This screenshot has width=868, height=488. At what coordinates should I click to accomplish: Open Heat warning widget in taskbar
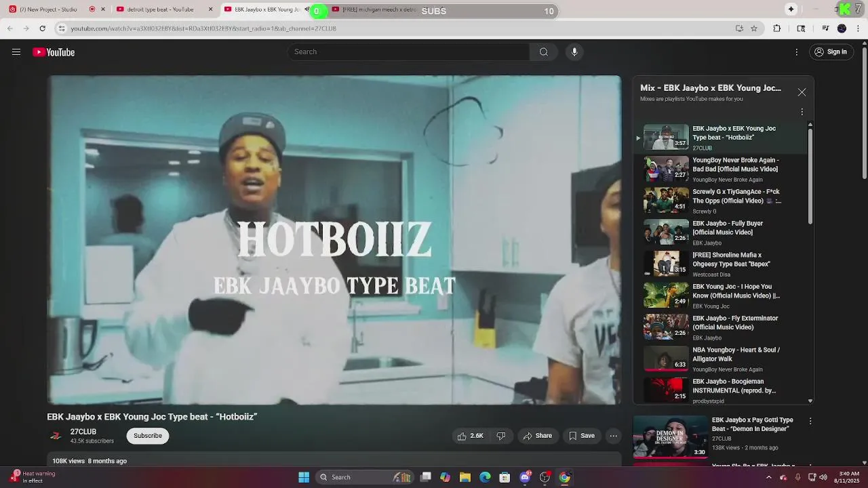(x=33, y=477)
